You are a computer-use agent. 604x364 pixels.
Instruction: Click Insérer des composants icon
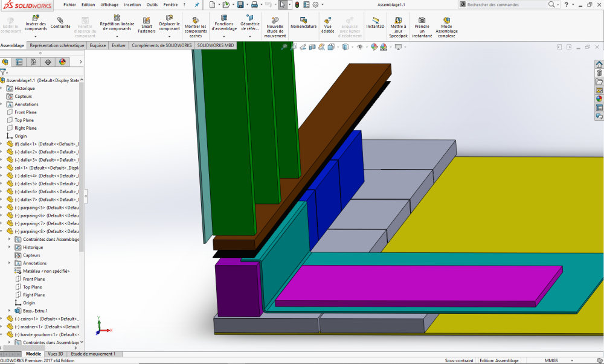(36, 18)
